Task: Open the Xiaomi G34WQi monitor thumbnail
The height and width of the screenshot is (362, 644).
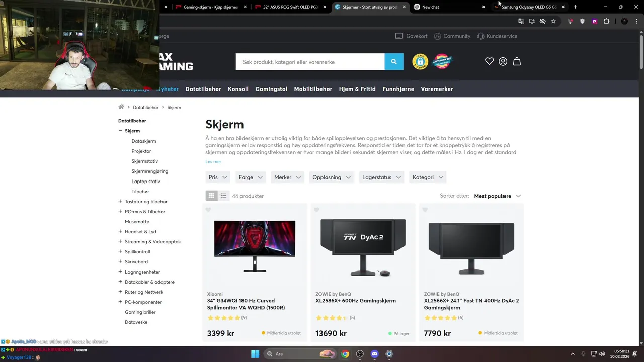Action: pos(255,246)
